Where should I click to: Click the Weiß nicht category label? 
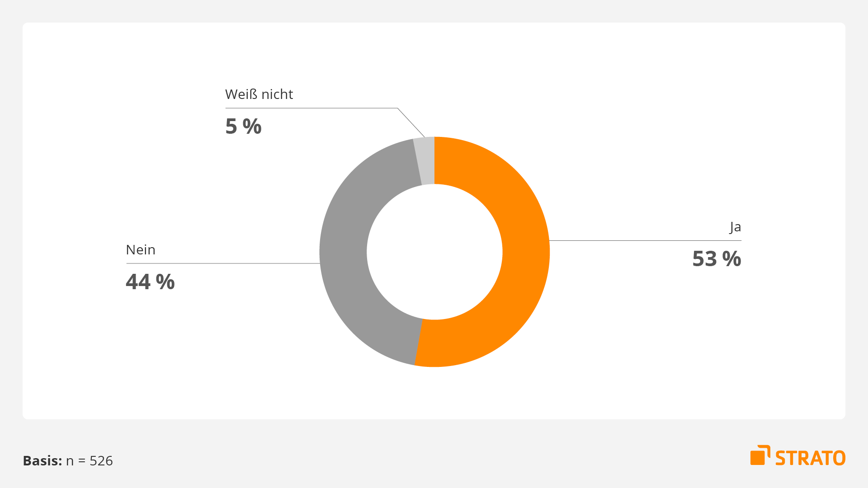(259, 94)
